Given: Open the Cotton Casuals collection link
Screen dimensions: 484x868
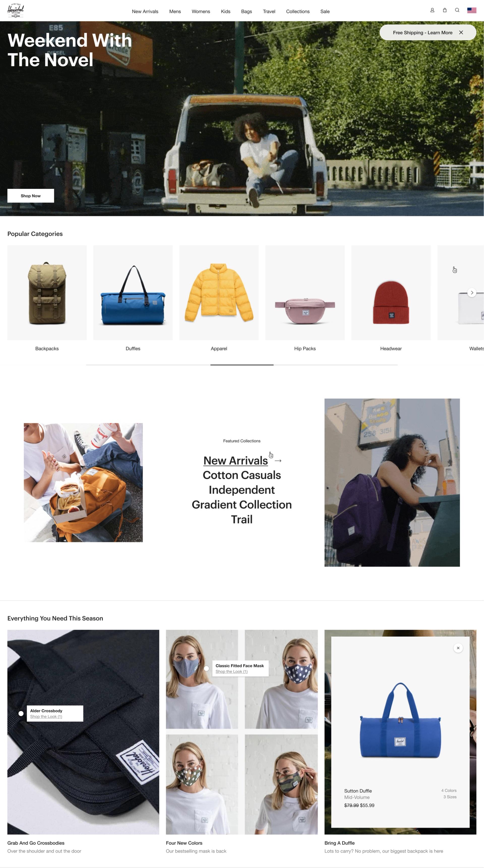Looking at the screenshot, I should 241,475.
